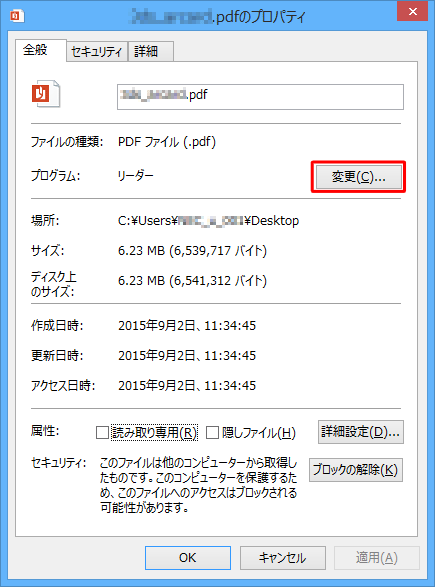Image resolution: width=435 pixels, height=587 pixels.
Task: Click the 適用(A) button
Action: point(377,558)
